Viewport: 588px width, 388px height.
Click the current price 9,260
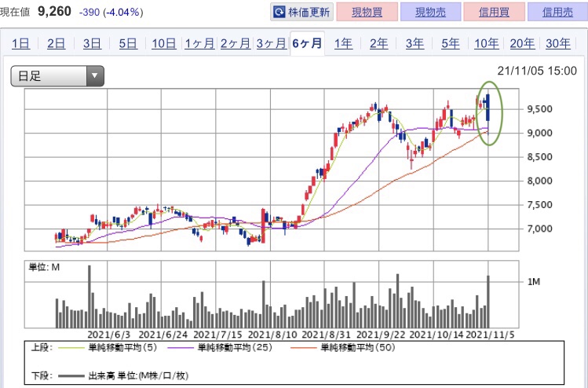point(54,11)
